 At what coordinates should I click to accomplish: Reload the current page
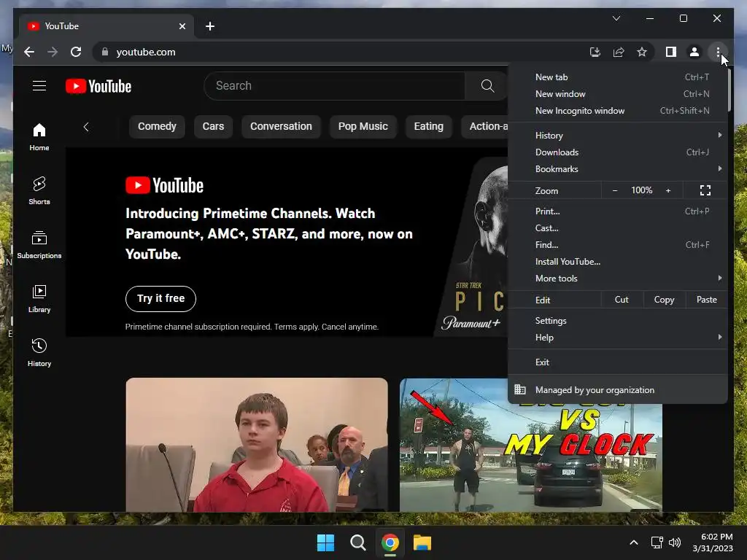(x=76, y=52)
